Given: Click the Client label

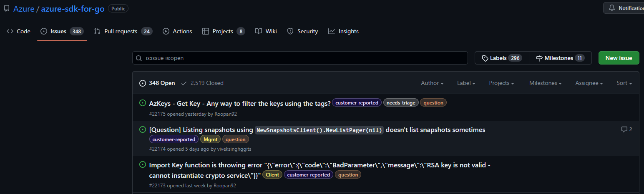Looking at the screenshot, I should tap(272, 175).
